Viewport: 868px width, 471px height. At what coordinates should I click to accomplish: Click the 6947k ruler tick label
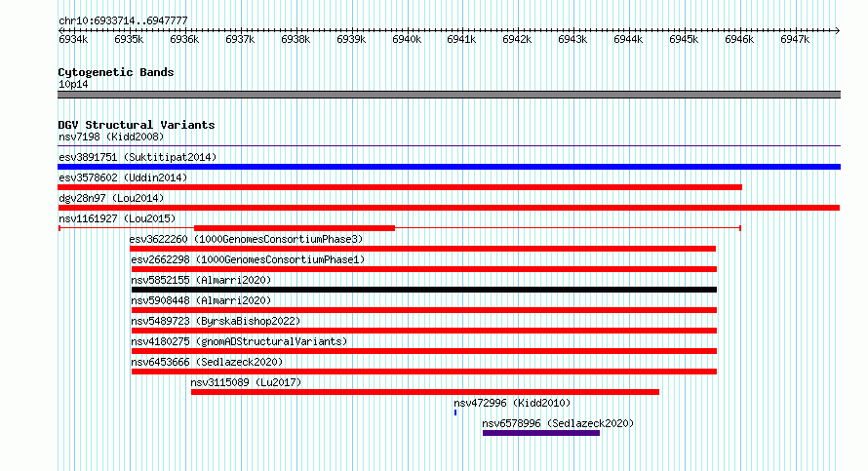pyautogui.click(x=795, y=39)
